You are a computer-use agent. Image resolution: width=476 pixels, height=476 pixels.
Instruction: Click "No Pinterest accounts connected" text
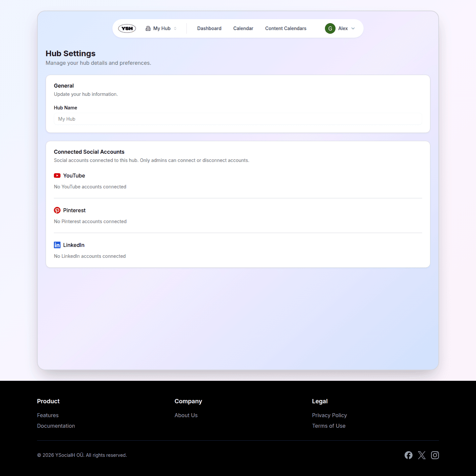(x=90, y=221)
